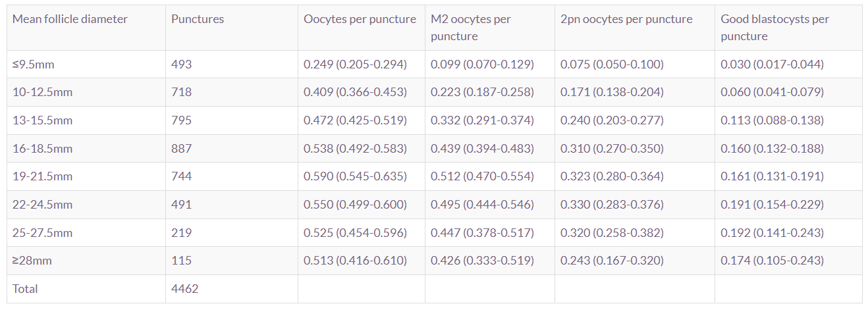Click cell '0.447 (0.378-0.517)'
868x310 pixels.
pyautogui.click(x=482, y=233)
